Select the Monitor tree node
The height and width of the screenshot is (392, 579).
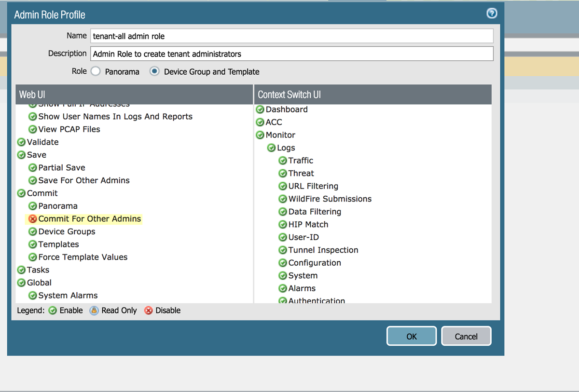tap(280, 135)
